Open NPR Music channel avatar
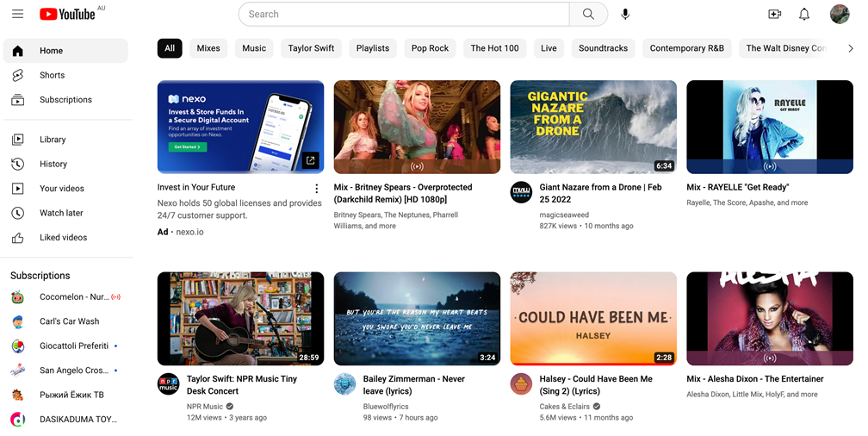The image size is (868, 436). (x=169, y=384)
